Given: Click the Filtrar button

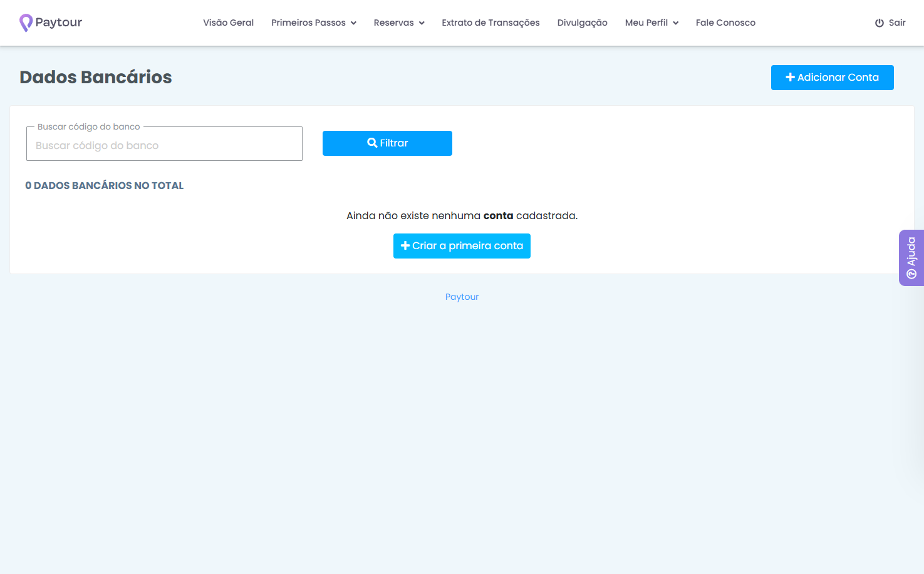Looking at the screenshot, I should [387, 143].
